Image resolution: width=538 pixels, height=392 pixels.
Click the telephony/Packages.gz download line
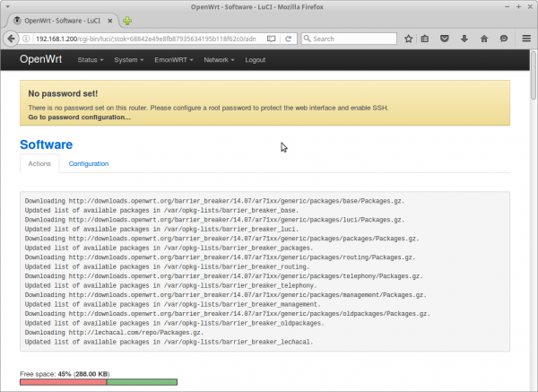(223, 276)
